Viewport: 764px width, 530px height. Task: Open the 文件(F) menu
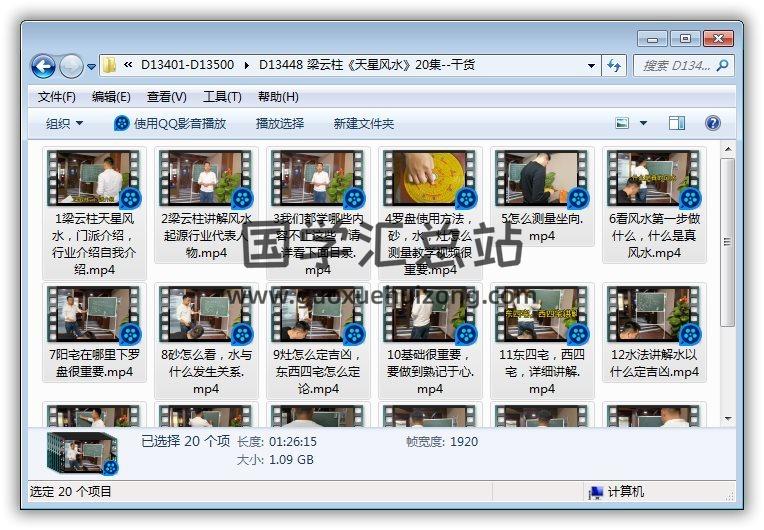click(x=57, y=97)
